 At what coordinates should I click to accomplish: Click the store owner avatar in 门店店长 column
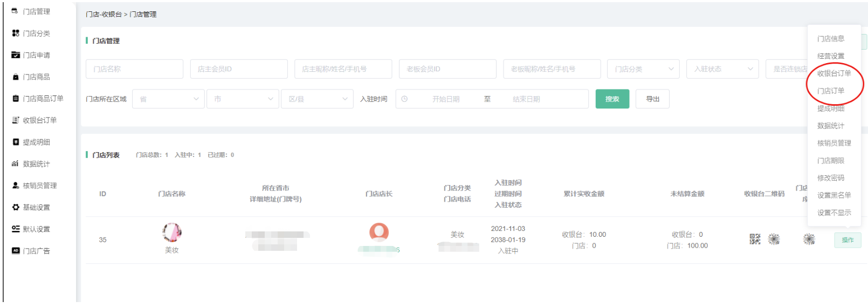[x=379, y=232]
